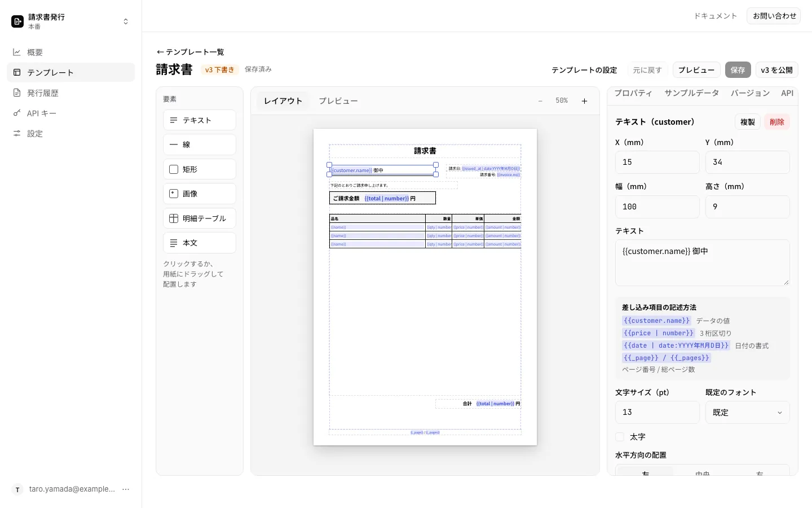Click the テキスト textarea with customer.name
This screenshot has width=812, height=508.
click(703, 263)
